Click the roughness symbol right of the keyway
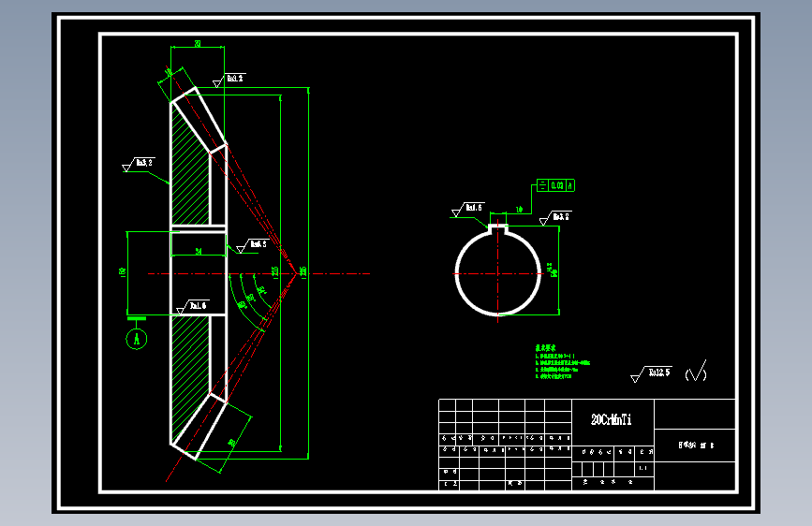Image resolution: width=812 pixels, height=526 pixels. click(x=555, y=218)
